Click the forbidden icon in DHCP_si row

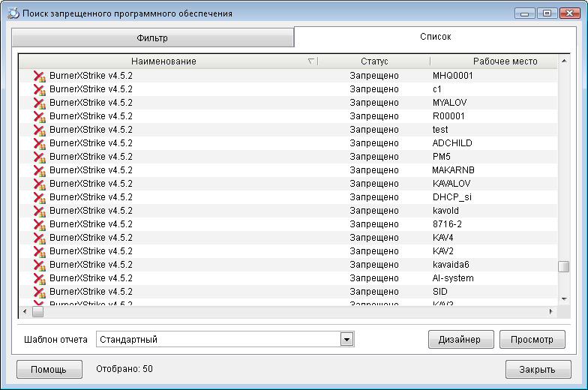pyautogui.click(x=39, y=197)
